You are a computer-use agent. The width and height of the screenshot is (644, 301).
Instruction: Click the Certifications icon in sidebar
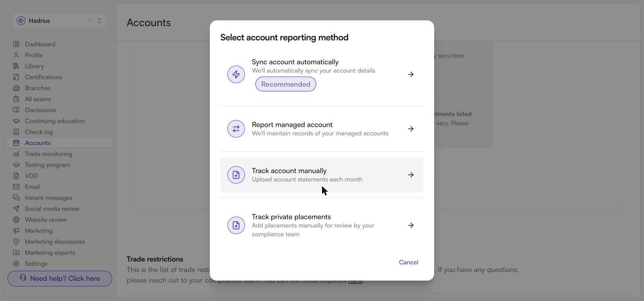[16, 77]
